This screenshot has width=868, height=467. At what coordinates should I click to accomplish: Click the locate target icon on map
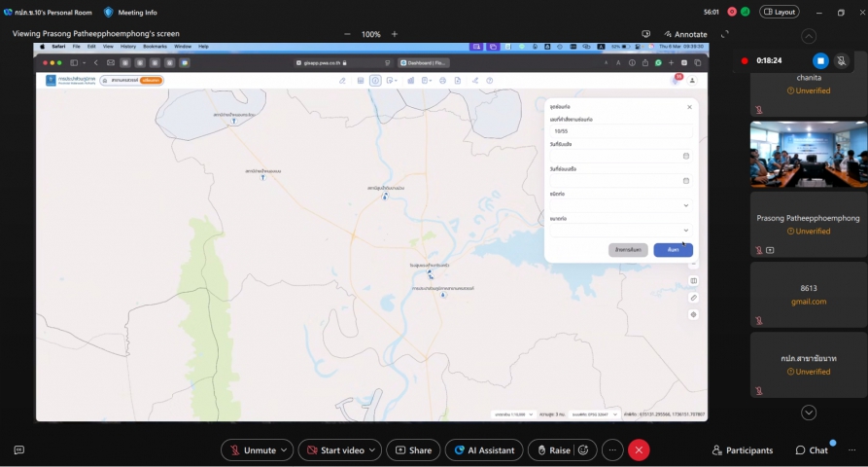point(693,314)
